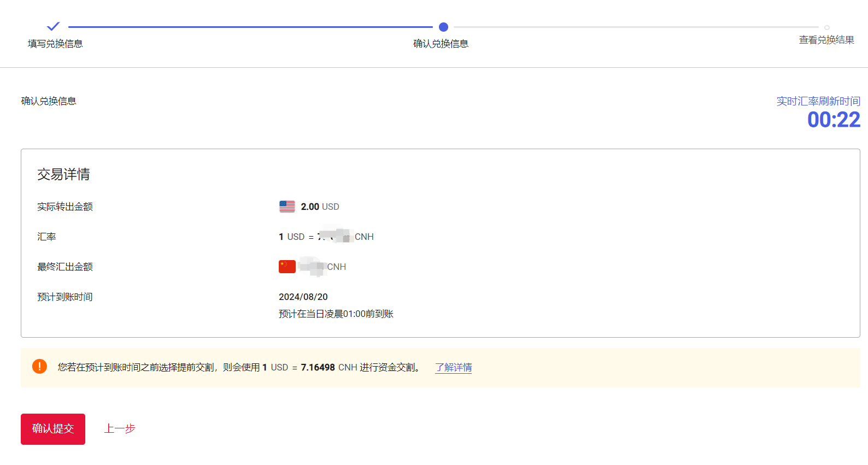Click the US flag icon
868x465 pixels.
coord(287,207)
